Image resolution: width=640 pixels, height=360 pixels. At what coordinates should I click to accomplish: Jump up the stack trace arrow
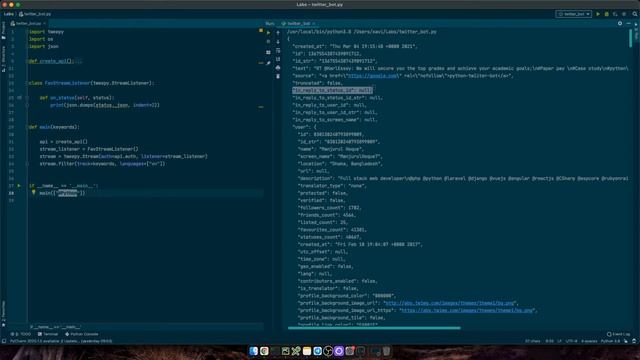click(278, 33)
